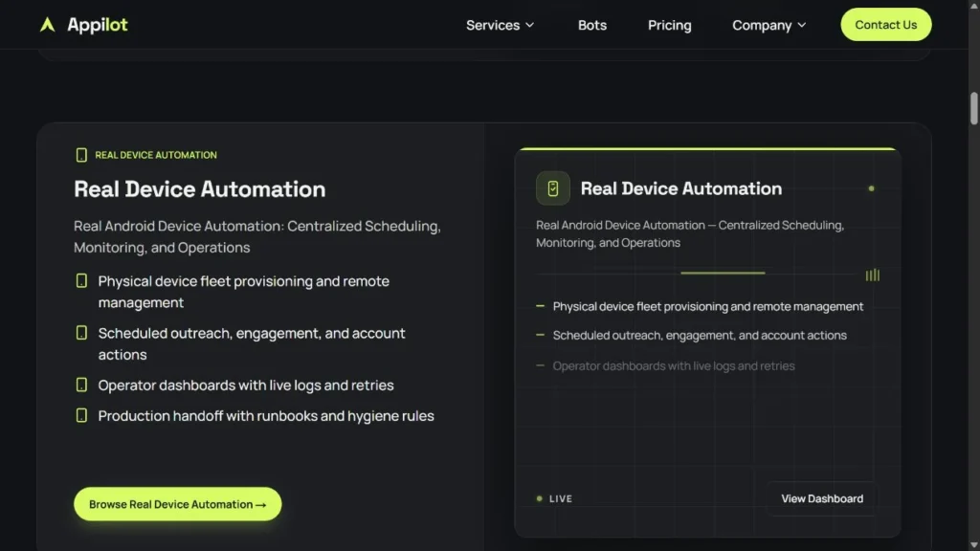The width and height of the screenshot is (980, 551).
Task: Select left text 'Operator dashboards with live logs and retries'
Action: click(246, 385)
